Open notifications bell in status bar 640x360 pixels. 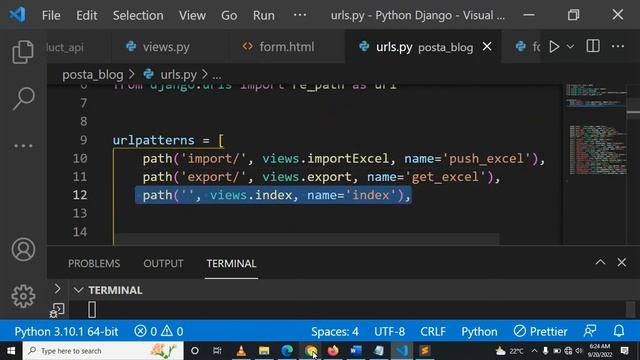[x=619, y=331]
